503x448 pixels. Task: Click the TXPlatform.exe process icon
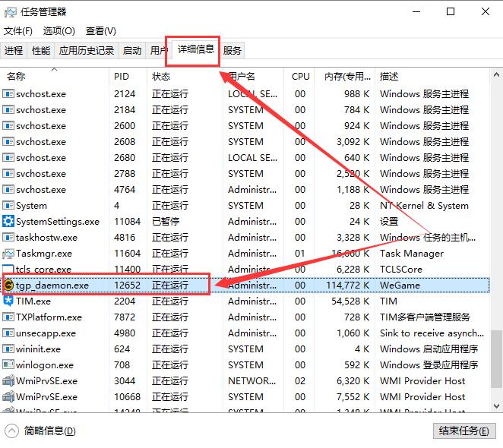point(8,317)
